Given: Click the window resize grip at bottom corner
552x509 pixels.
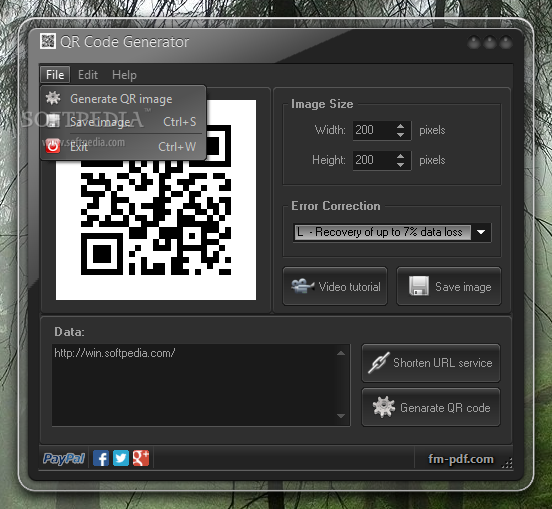Looking at the screenshot, I should click(x=507, y=464).
